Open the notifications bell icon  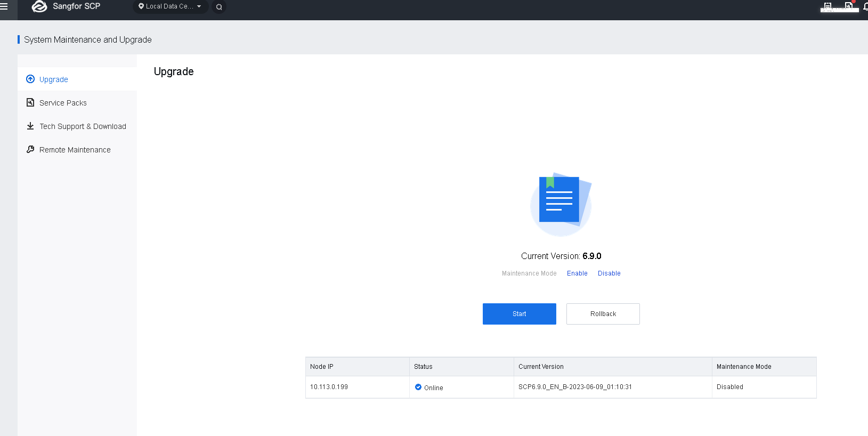865,6
